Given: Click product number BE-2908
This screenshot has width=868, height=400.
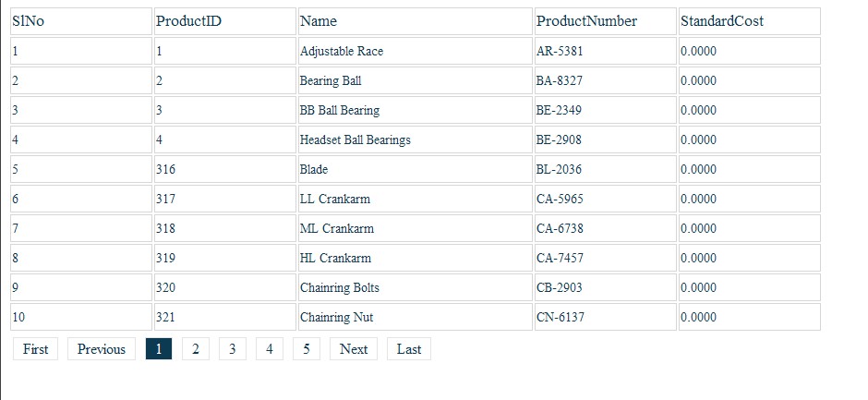Looking at the screenshot, I should click(x=560, y=140).
